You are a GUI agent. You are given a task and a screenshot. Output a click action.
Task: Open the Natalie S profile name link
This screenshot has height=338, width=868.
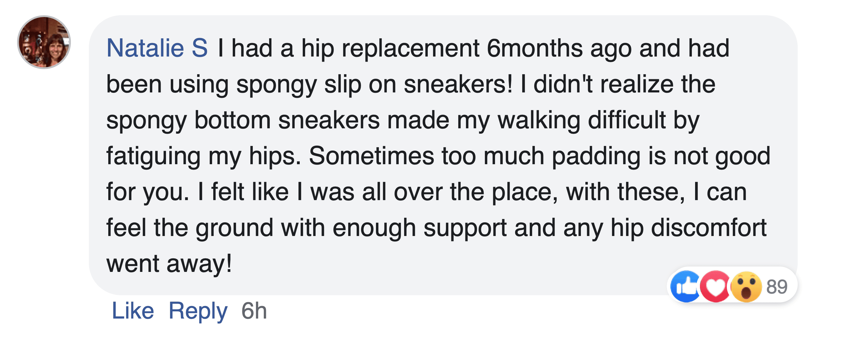[x=157, y=48]
